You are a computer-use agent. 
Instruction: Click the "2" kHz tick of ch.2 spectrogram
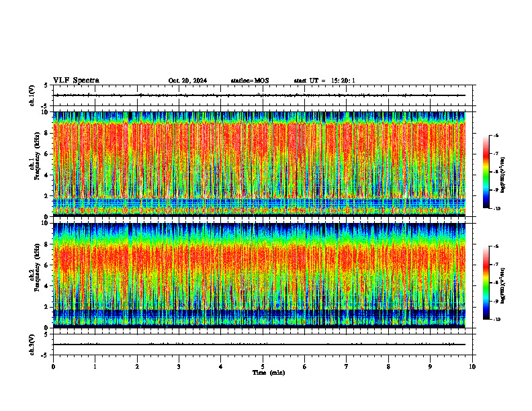pyautogui.click(x=47, y=307)
